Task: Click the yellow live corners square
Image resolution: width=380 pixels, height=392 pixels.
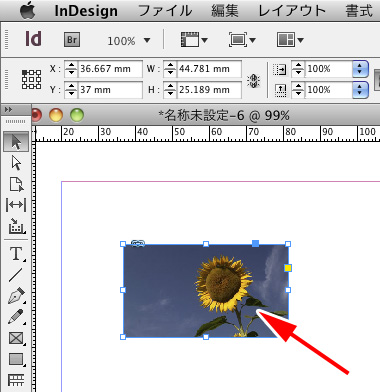Action: click(288, 268)
